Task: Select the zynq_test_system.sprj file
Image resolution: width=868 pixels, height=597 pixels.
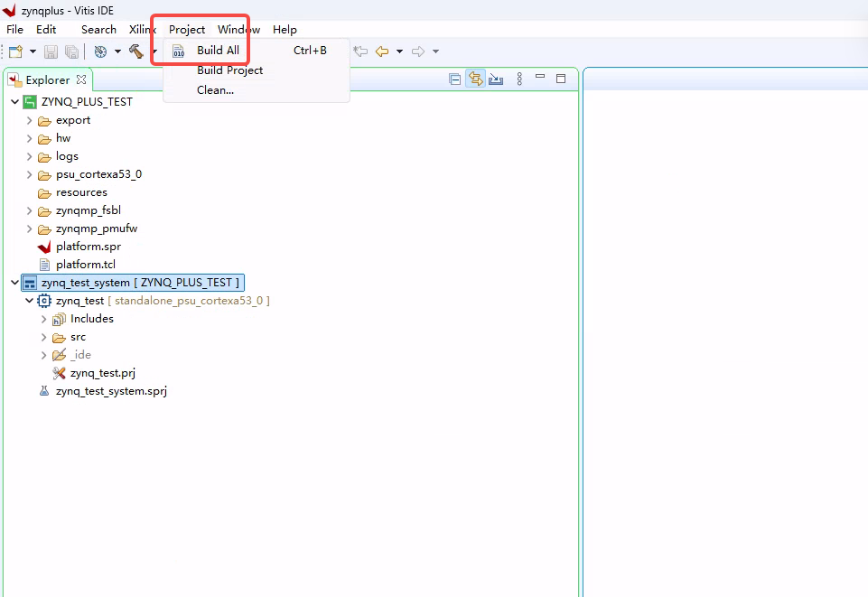Action: [x=111, y=391]
